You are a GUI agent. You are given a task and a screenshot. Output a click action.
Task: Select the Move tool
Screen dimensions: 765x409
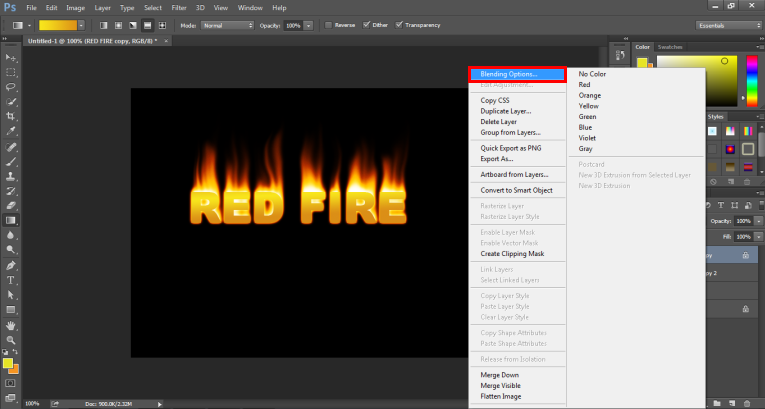pos(11,59)
